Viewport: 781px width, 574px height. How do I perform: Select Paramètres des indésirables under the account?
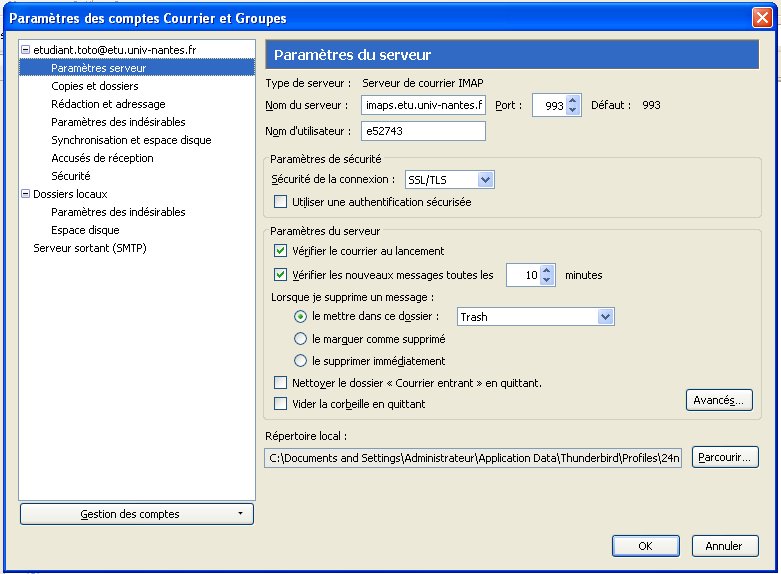pos(118,122)
